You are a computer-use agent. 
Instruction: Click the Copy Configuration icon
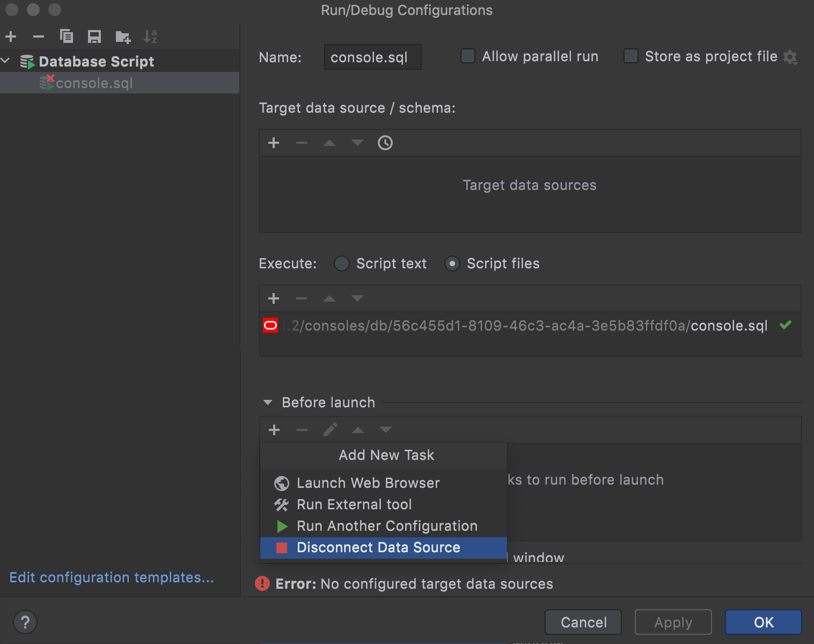(67, 36)
